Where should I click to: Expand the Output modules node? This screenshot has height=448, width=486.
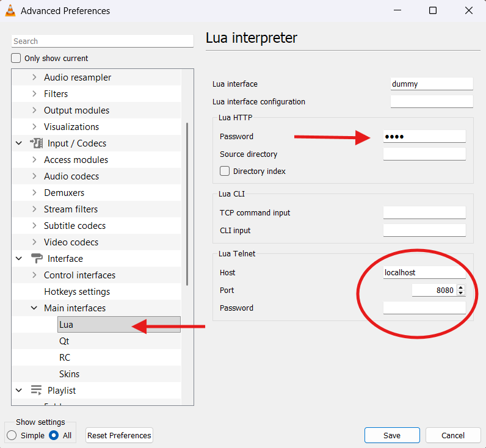tap(34, 110)
